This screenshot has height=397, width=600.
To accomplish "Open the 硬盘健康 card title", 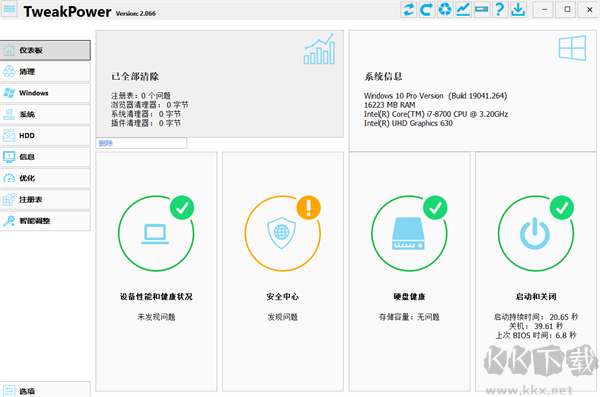I will (x=409, y=297).
